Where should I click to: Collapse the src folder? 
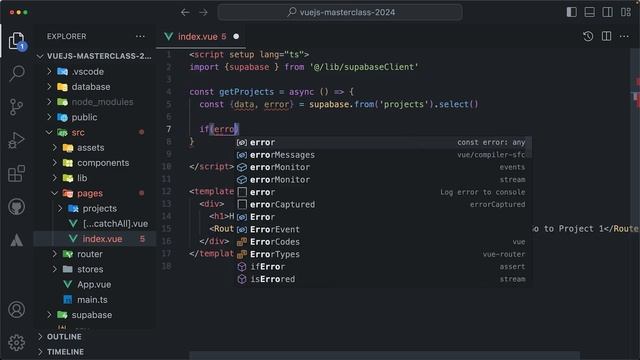[x=95, y=132]
